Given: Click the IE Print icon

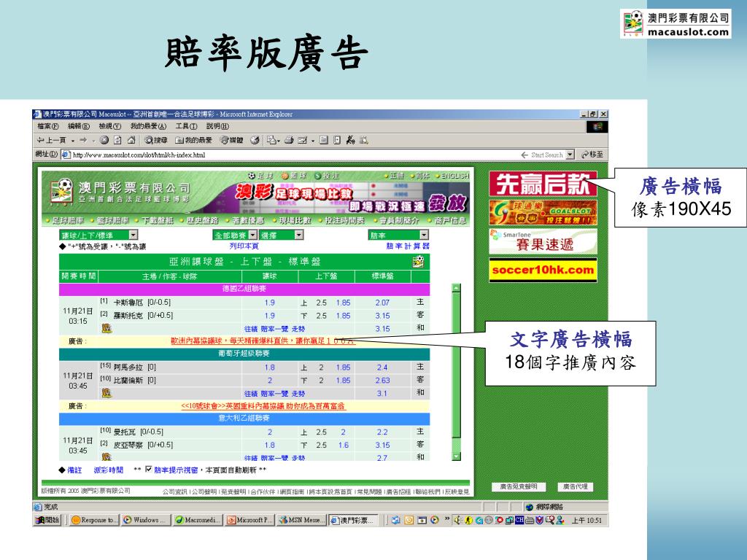Looking at the screenshot, I should (x=289, y=140).
